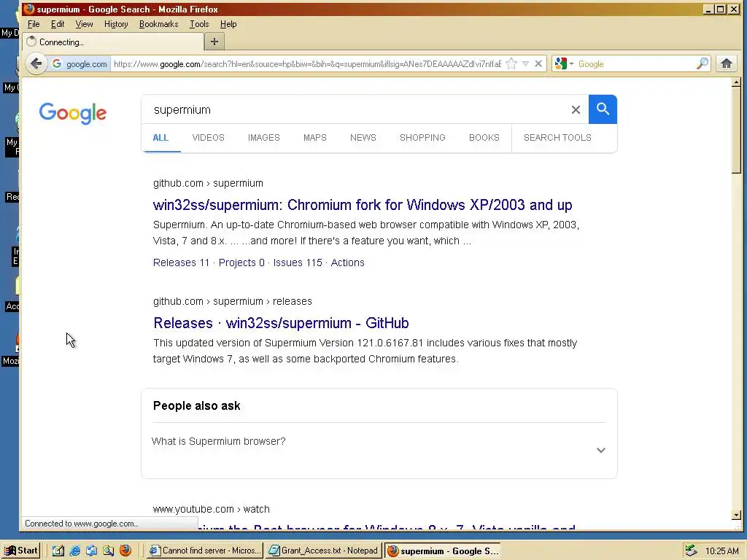Click the 10:25 AM taskbar clock
The height and width of the screenshot is (560, 747).
pos(721,551)
